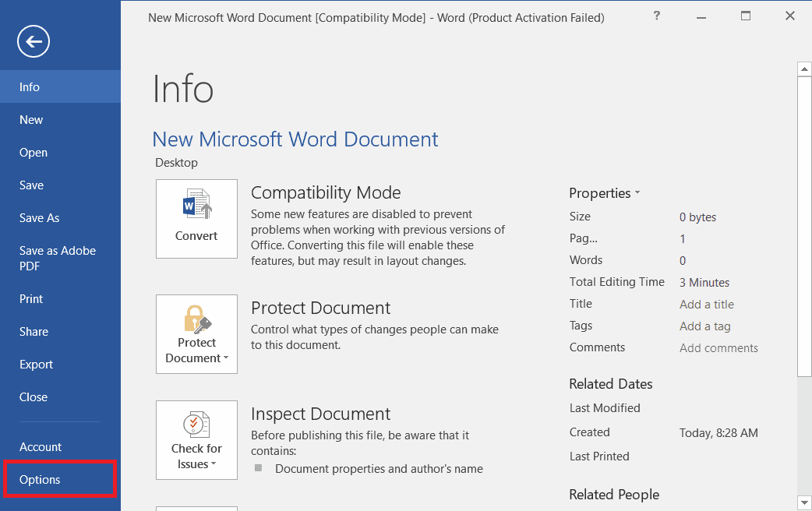
Task: Expand the Properties dropdown arrow
Action: (637, 192)
